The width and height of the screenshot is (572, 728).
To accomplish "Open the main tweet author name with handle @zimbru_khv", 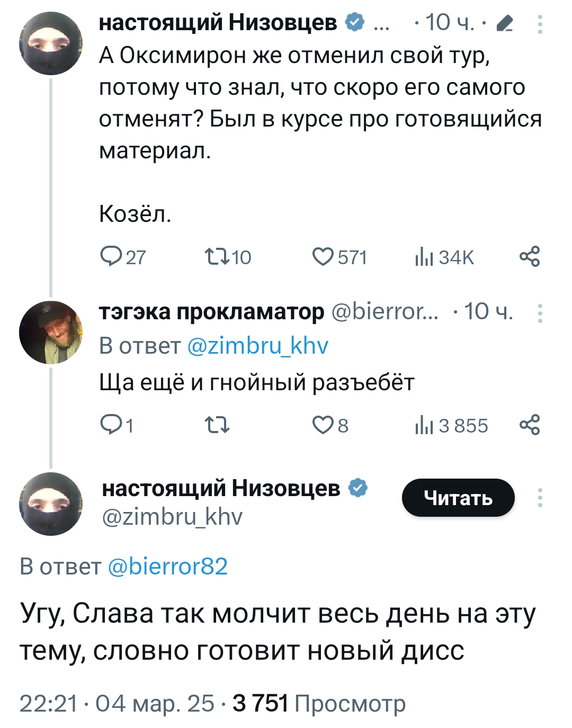I will coord(221,489).
